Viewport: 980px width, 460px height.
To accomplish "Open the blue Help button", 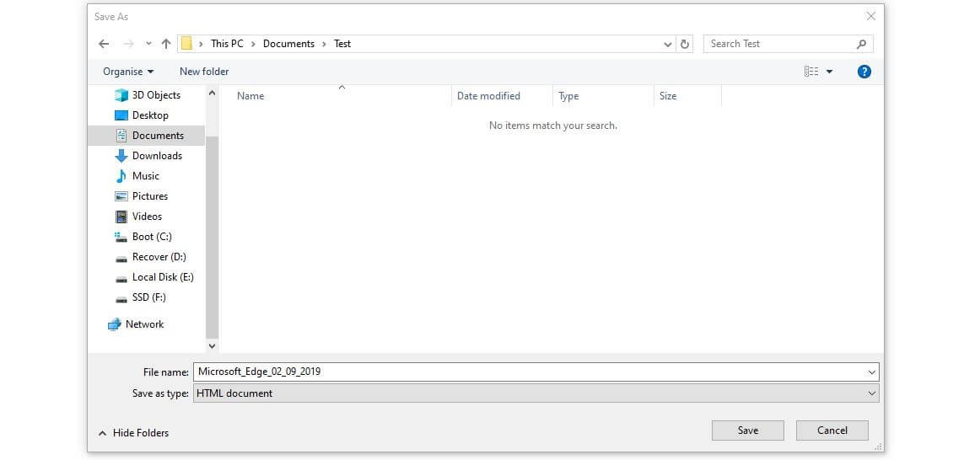I will point(864,72).
